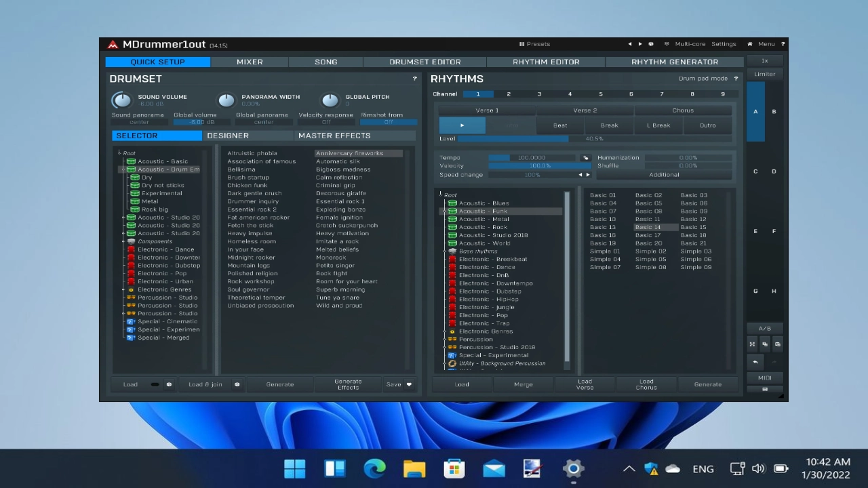Click the paste preset icon below A/B

pyautogui.click(x=777, y=344)
